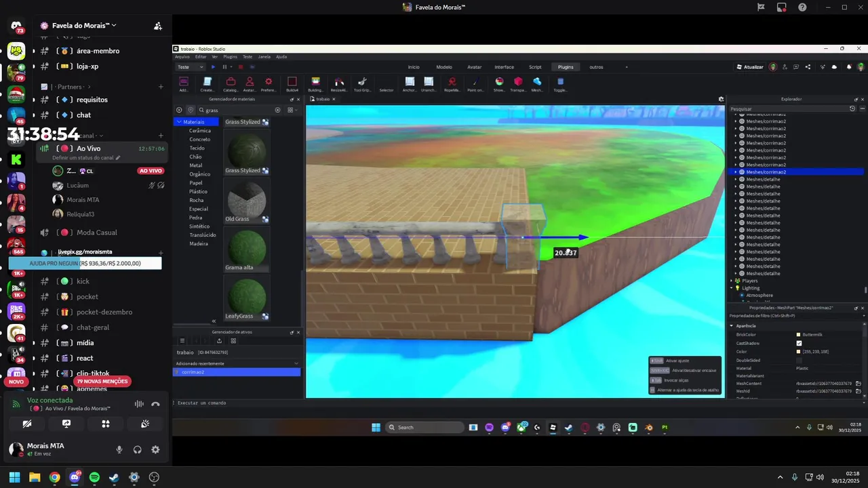Image resolution: width=868 pixels, height=488 pixels.
Task: Open the Editar menu
Action: point(201,57)
